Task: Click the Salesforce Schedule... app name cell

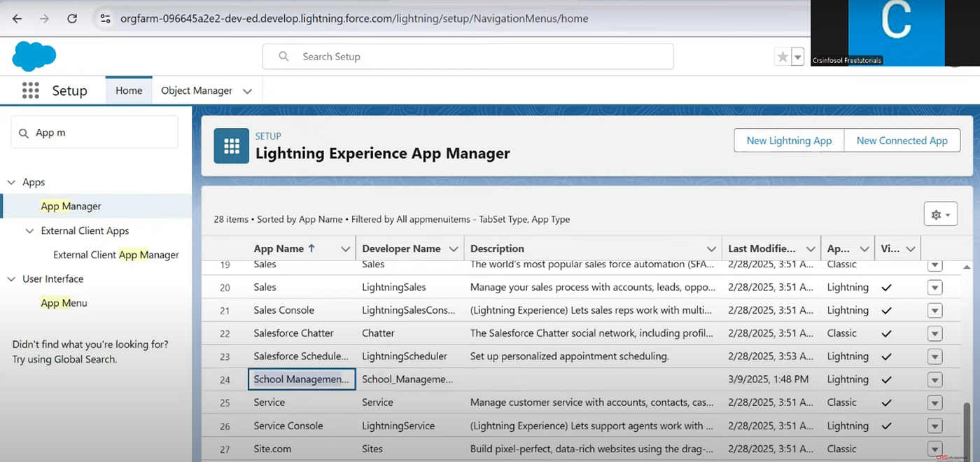Action: (x=301, y=356)
